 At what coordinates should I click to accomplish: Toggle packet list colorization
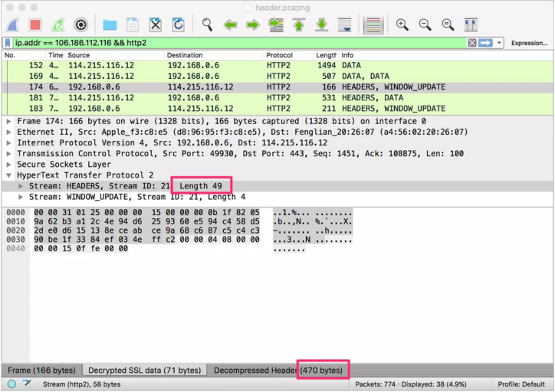[x=373, y=25]
